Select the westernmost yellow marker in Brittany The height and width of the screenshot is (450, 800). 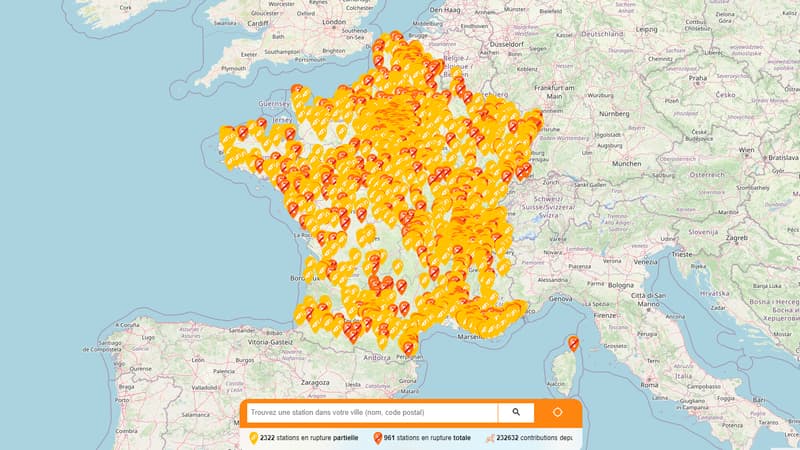[227, 135]
